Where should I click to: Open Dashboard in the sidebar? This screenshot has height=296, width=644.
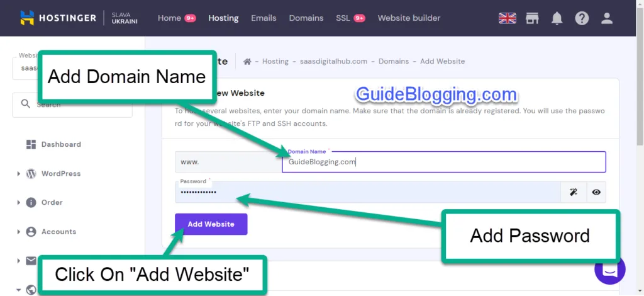coord(60,144)
